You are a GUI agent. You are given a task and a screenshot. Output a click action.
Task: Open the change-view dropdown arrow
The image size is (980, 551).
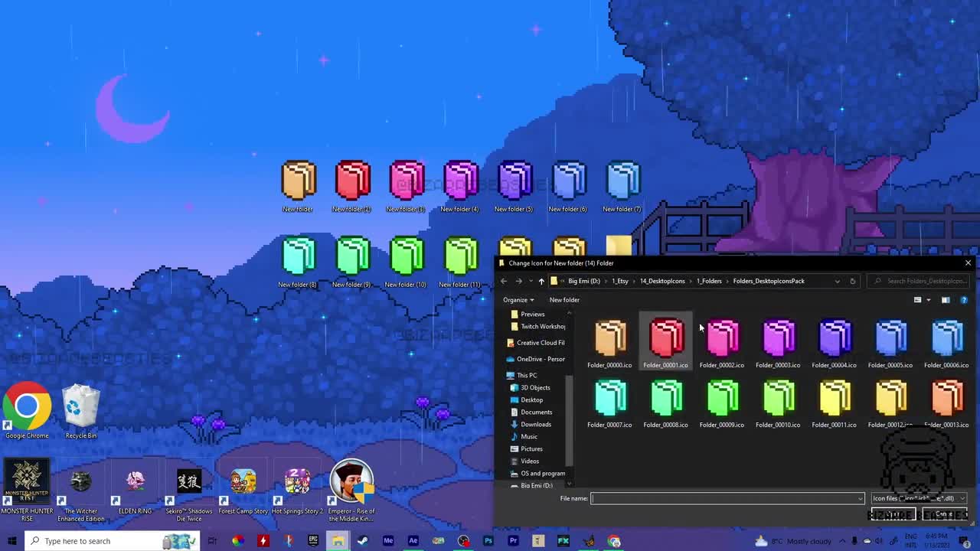pos(926,299)
